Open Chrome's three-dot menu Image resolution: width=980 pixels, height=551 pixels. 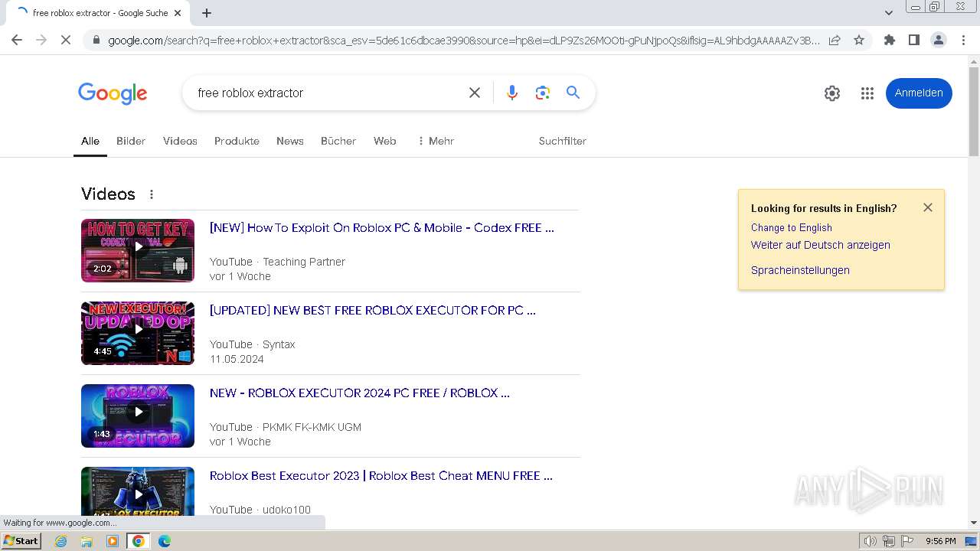(x=963, y=40)
